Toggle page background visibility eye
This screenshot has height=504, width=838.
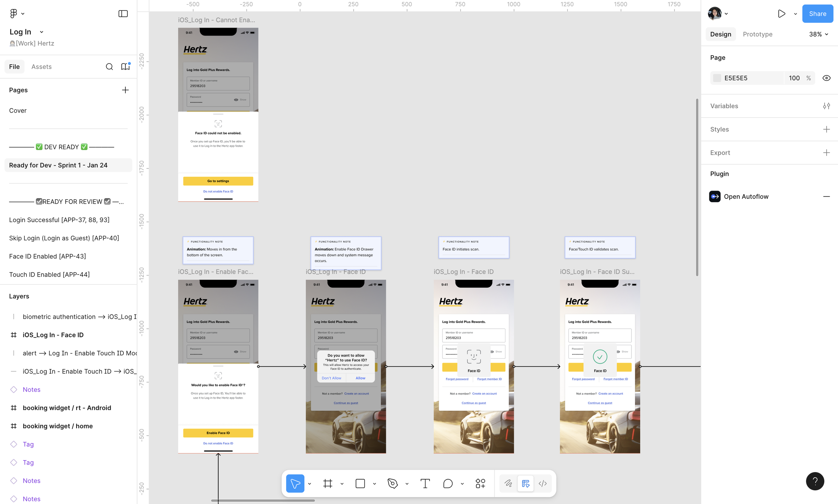(x=826, y=78)
